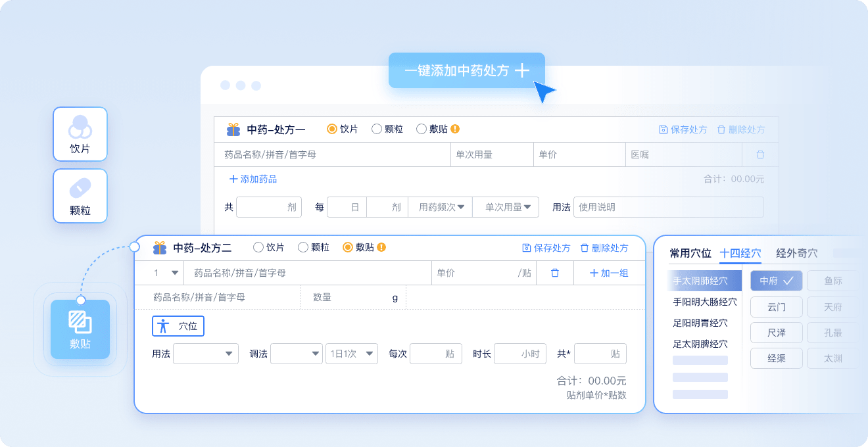868x447 pixels.
Task: Click orange warning icon beside 敷贴 in 处方二
Action: [381, 248]
